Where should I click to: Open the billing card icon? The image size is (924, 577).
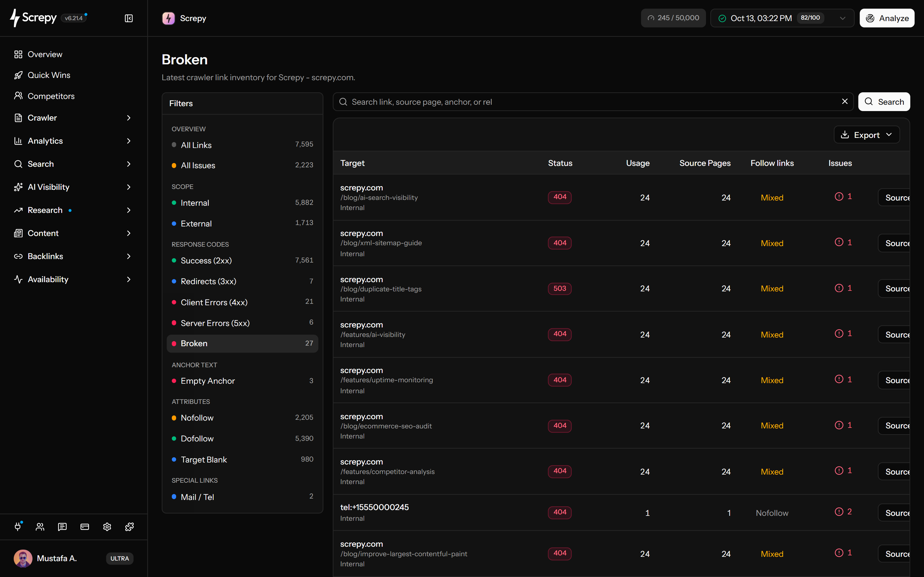pyautogui.click(x=85, y=527)
